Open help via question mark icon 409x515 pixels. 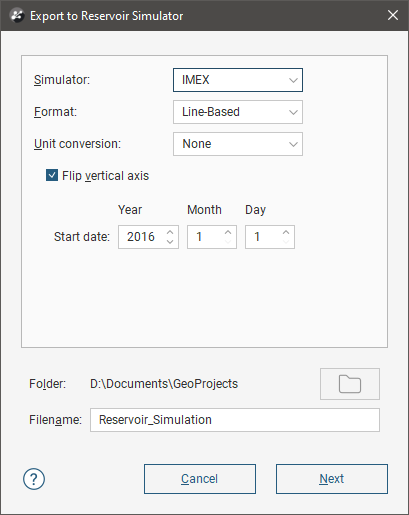tap(34, 479)
